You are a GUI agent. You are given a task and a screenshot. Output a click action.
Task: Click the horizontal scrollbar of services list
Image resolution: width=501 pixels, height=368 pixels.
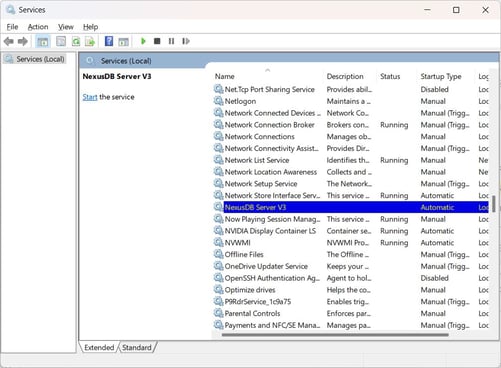(335, 334)
